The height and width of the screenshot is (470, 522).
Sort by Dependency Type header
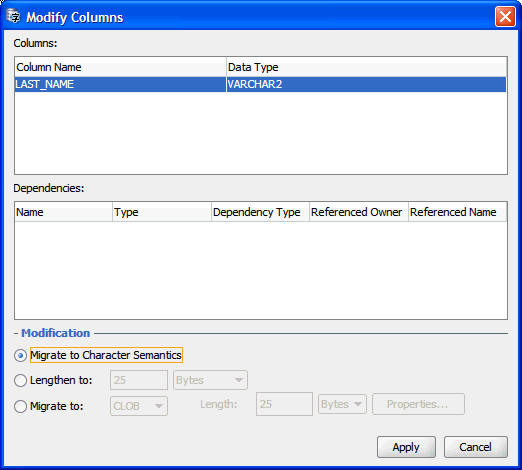click(x=260, y=212)
